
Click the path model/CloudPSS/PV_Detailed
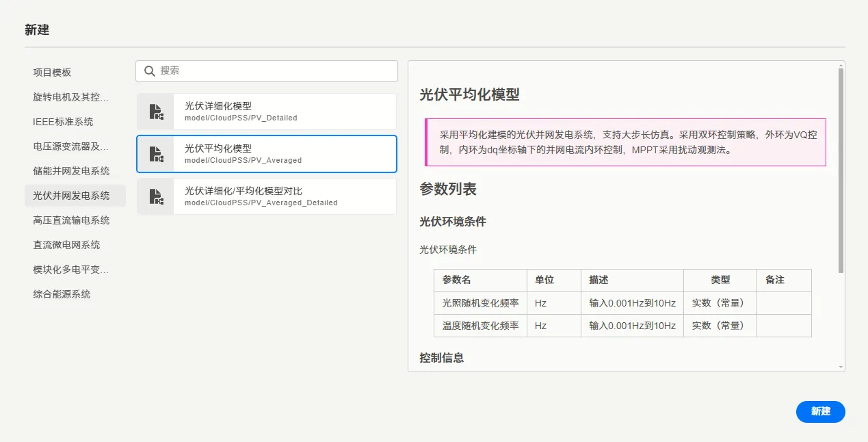[241, 118]
